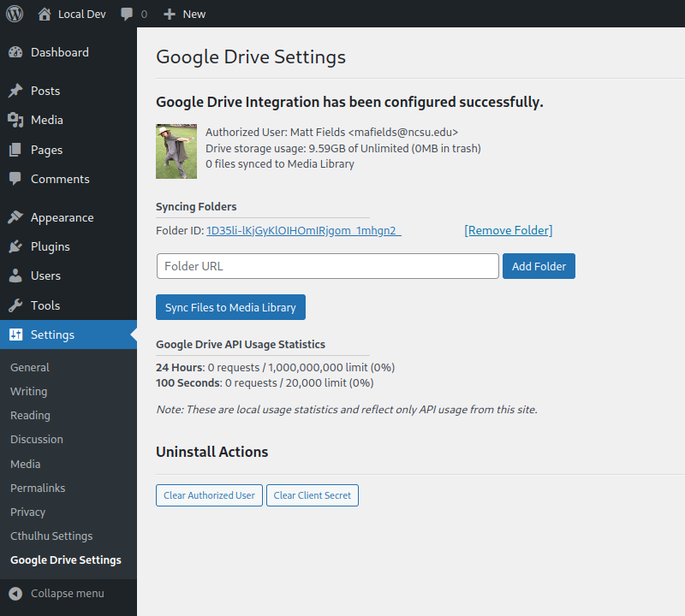Click the WordPress logo in the admin bar
This screenshot has width=685, height=616.
pos(13,14)
